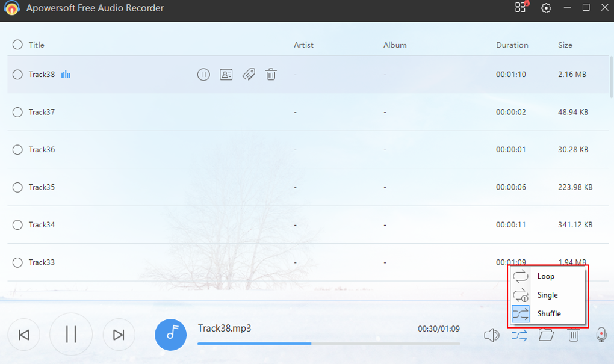Select the Track38 row checkbox

point(17,75)
